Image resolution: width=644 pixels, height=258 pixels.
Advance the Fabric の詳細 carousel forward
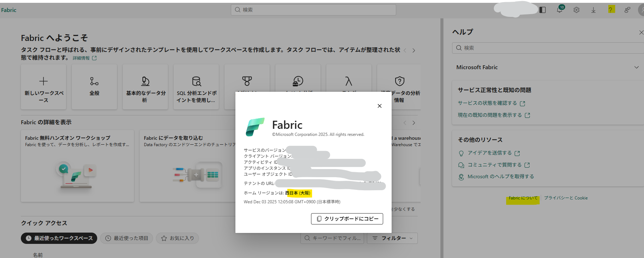(414, 123)
